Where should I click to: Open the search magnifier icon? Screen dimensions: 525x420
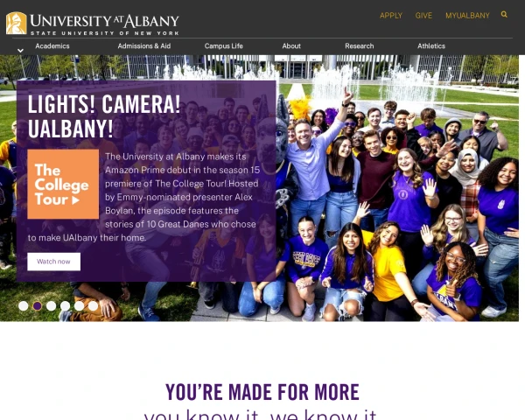[x=504, y=14]
